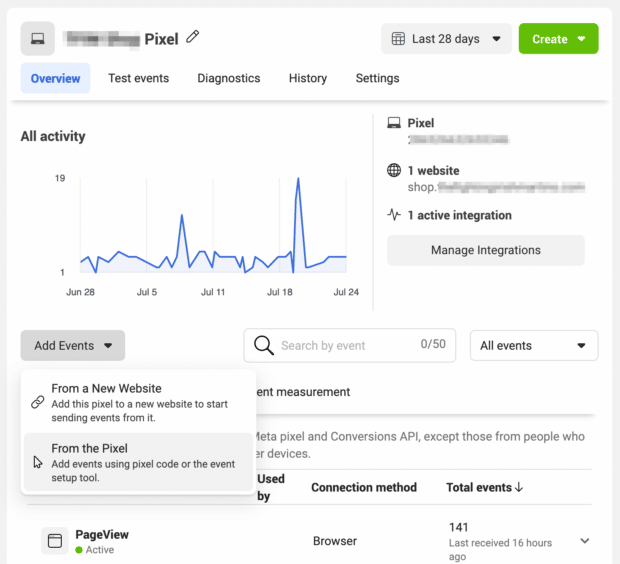Click the Search by event input field

(x=345, y=345)
